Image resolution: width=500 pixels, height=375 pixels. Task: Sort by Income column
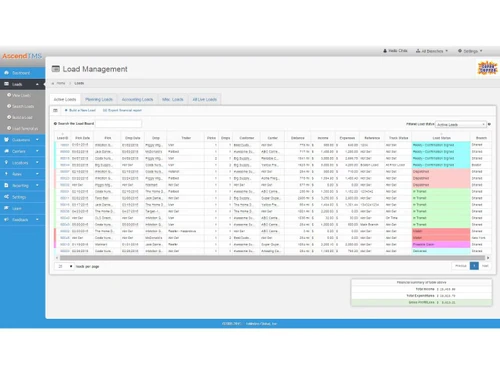(x=323, y=138)
